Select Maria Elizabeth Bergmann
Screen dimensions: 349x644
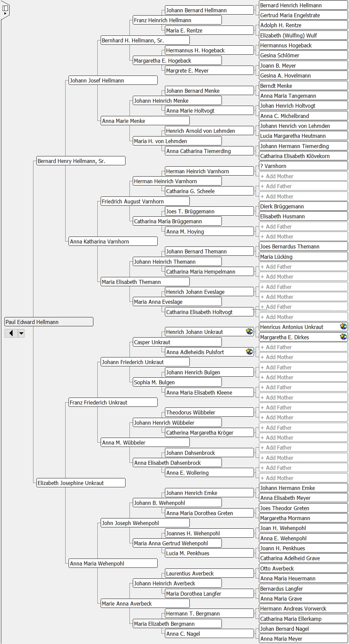pyautogui.click(x=177, y=623)
